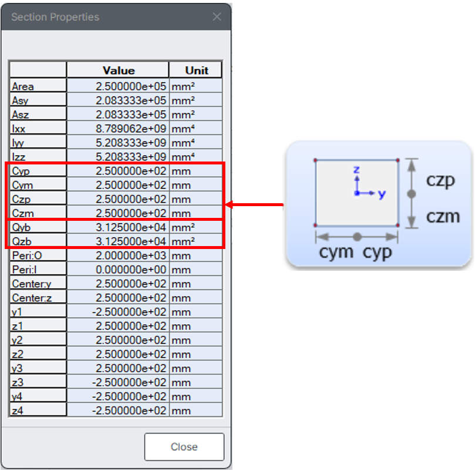Click the Unit column header
The image size is (476, 471).
[196, 70]
